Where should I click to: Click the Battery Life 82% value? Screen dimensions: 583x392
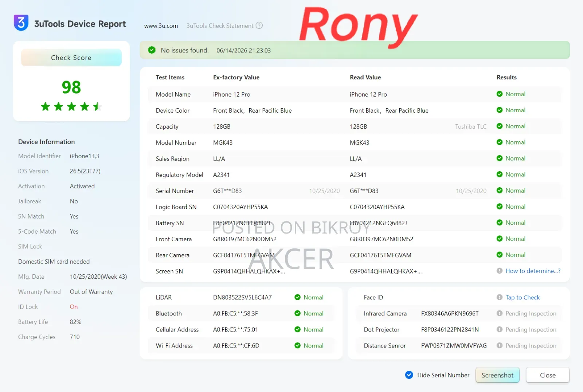75,322
